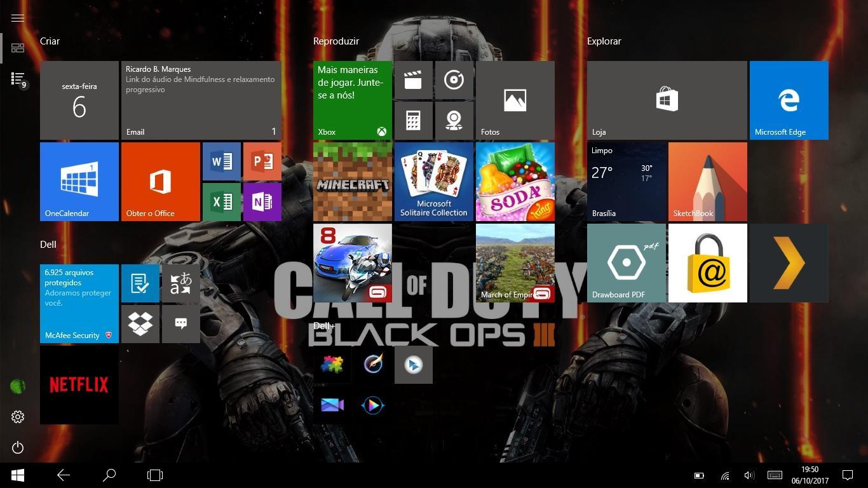Launch Word from the small tile
868x488 pixels.
(x=222, y=161)
